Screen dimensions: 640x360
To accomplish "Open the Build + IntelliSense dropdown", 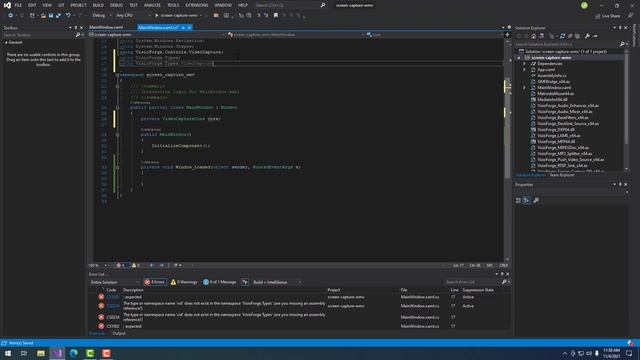I will [277, 282].
